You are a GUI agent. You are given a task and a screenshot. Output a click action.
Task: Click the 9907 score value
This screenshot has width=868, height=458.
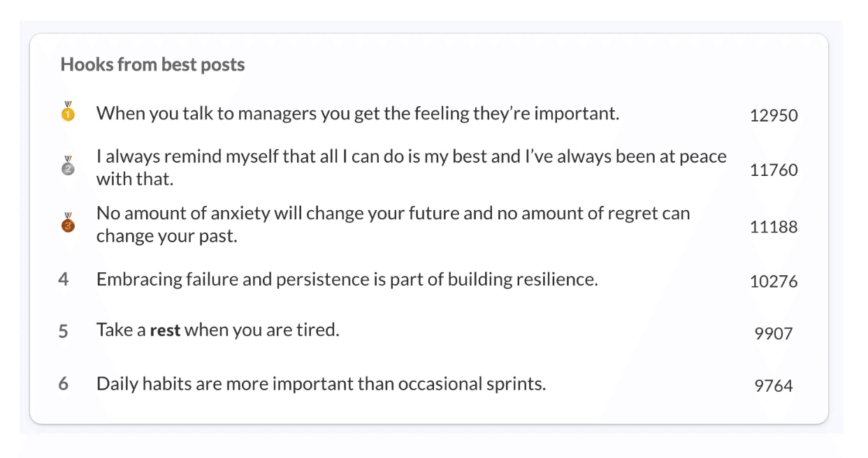point(774,334)
